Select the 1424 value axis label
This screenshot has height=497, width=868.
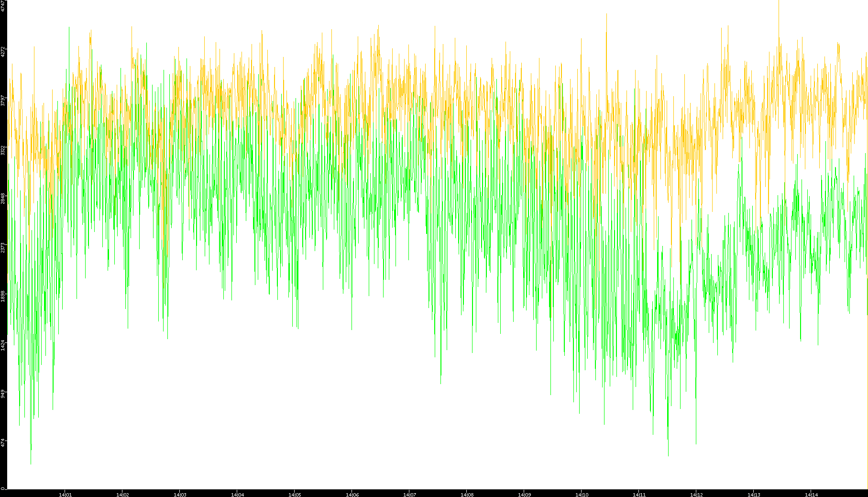[x=3, y=345]
